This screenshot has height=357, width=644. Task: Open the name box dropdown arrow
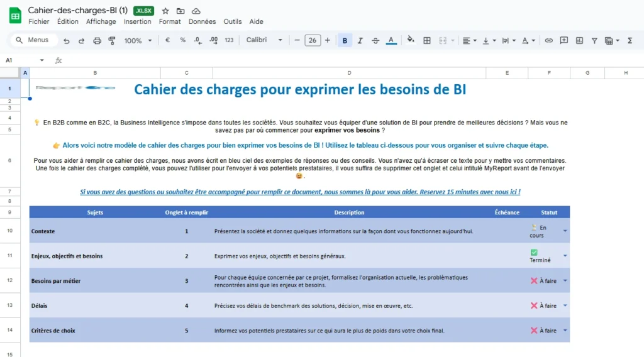42,60
